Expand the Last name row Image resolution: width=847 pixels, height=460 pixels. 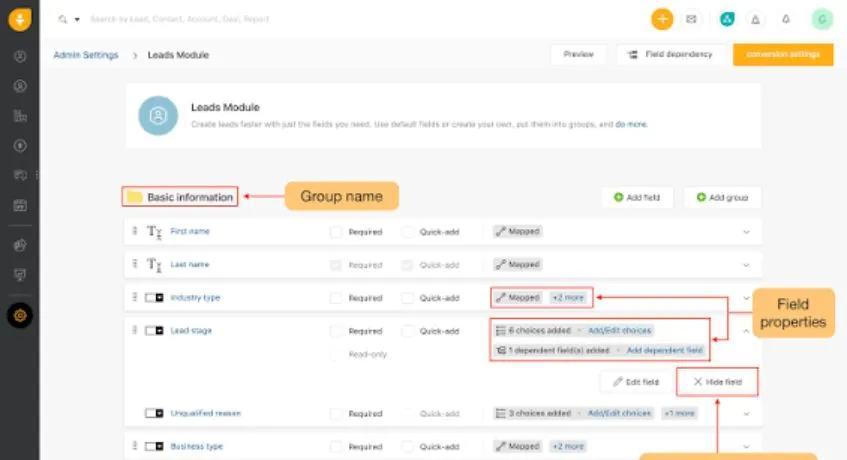point(747,265)
